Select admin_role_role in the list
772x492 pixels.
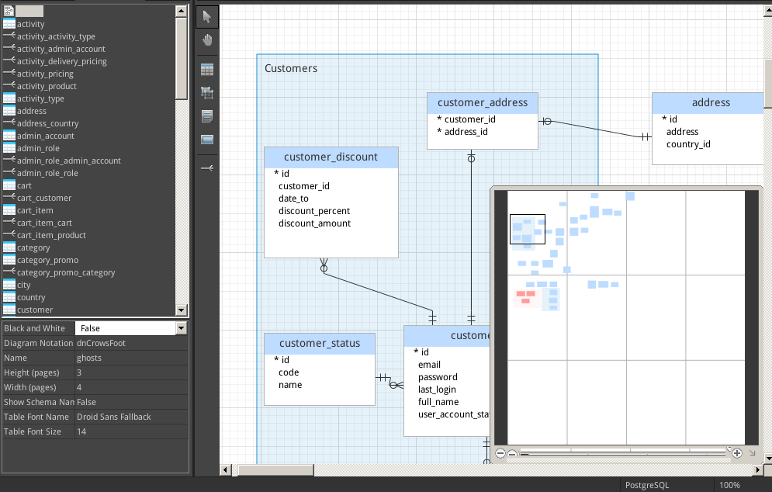tap(47, 173)
